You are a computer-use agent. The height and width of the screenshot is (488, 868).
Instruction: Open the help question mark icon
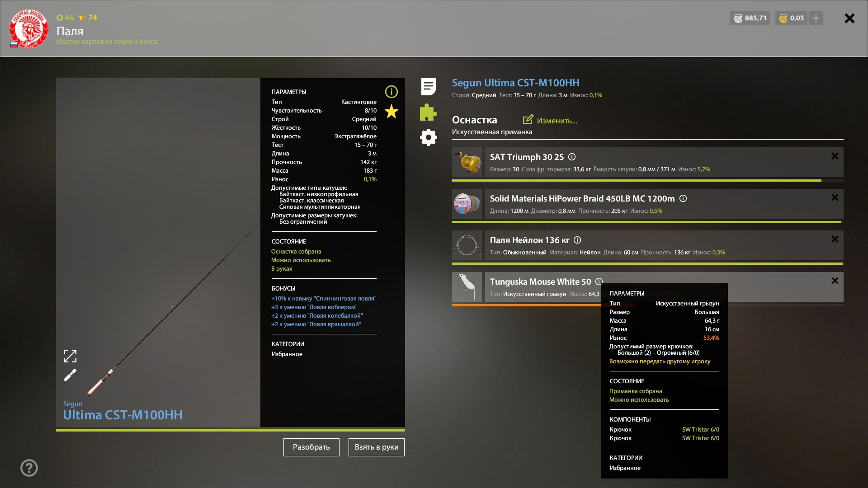click(x=29, y=468)
